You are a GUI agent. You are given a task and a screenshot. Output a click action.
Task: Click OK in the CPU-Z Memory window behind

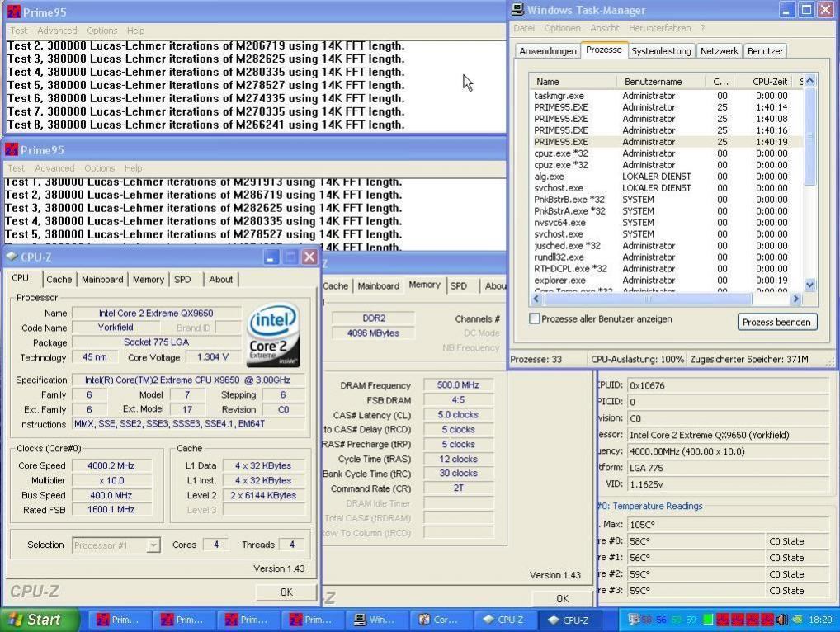(562, 598)
